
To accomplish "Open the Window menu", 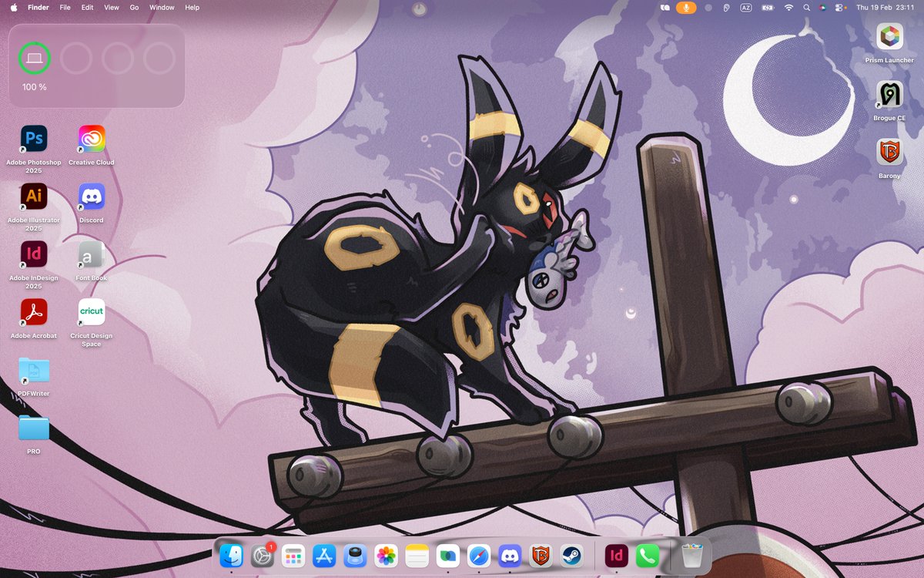I will click(162, 7).
